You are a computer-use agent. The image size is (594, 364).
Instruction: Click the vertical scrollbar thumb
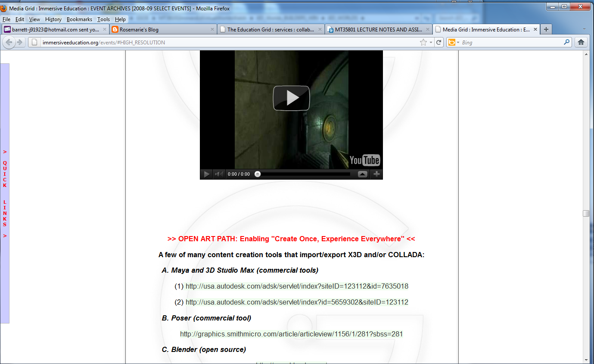pyautogui.click(x=586, y=213)
